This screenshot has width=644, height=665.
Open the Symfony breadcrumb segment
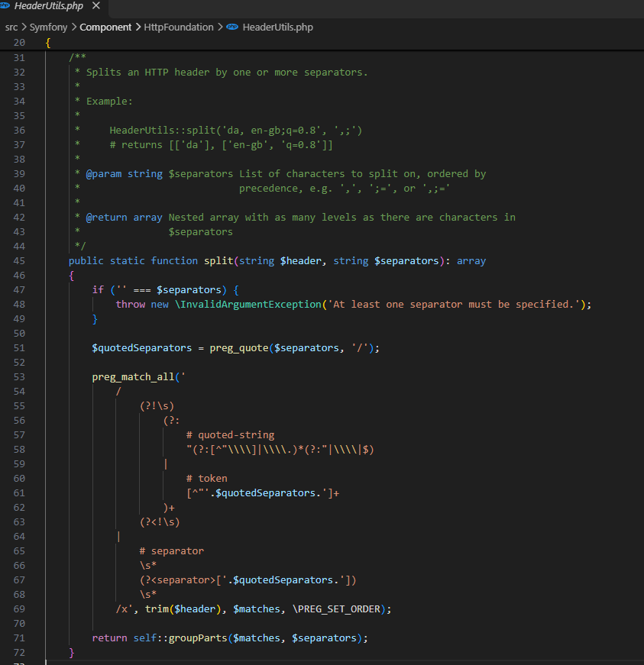click(48, 27)
